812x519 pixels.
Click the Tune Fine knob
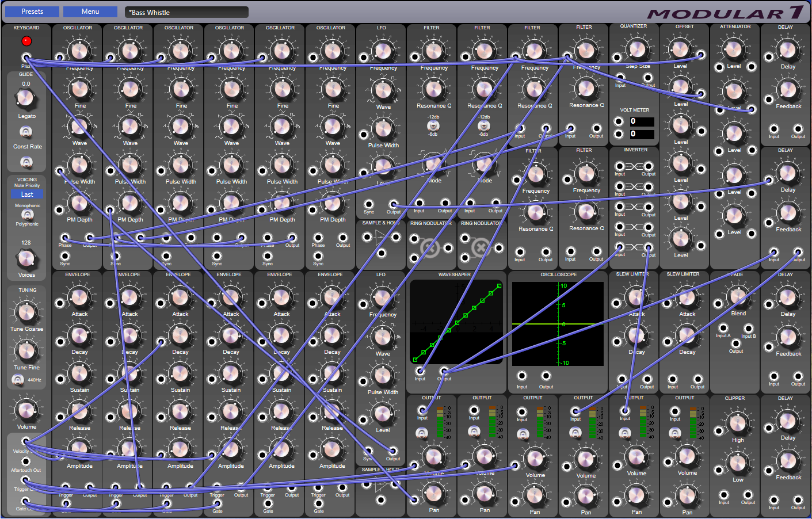(26, 350)
